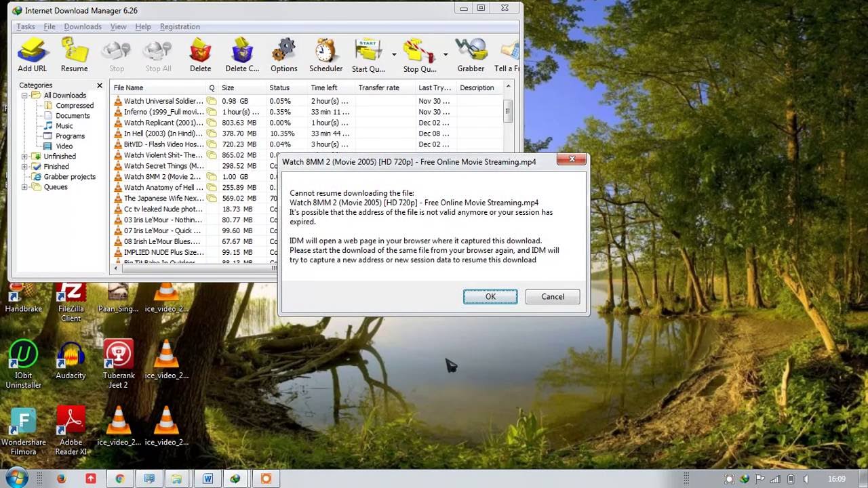
Task: Launch the Grabber tool icon
Action: pyautogui.click(x=471, y=55)
